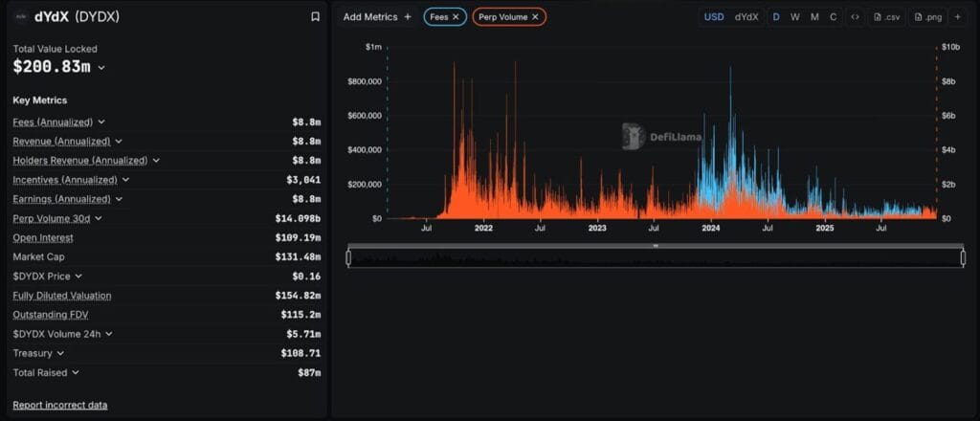Click the Fees metric chip label
Image resolution: width=980 pixels, height=421 pixels.
point(438,17)
